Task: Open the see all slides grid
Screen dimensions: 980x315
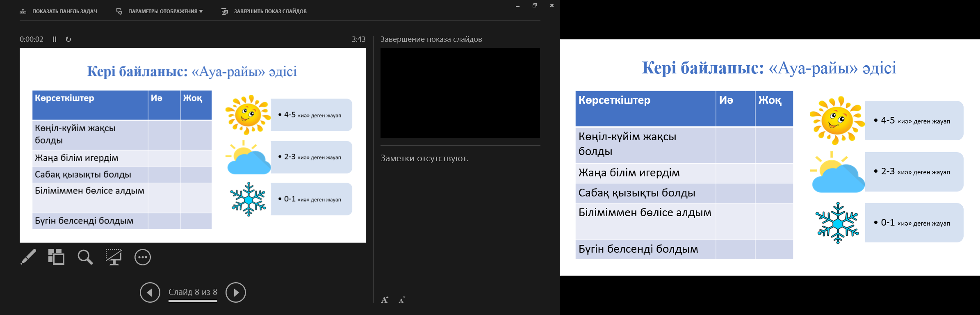Action: coord(56,257)
